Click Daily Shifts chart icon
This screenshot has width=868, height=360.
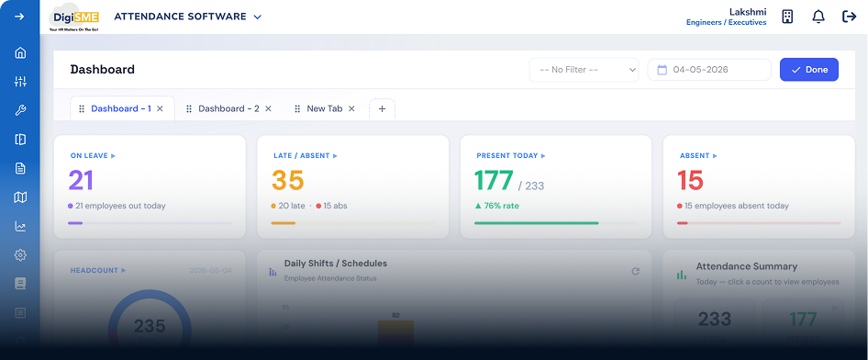(273, 272)
